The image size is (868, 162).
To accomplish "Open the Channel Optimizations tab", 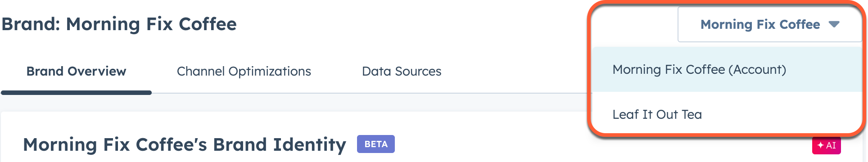I will (244, 71).
